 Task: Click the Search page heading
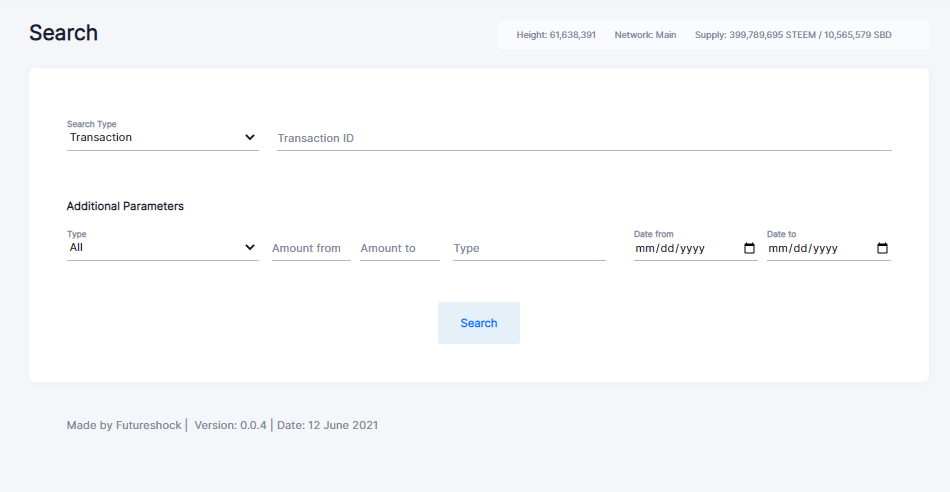coord(63,33)
